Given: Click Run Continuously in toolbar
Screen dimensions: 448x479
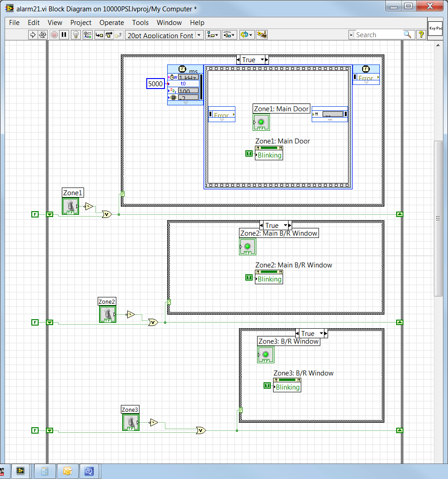Looking at the screenshot, I should 43,35.
